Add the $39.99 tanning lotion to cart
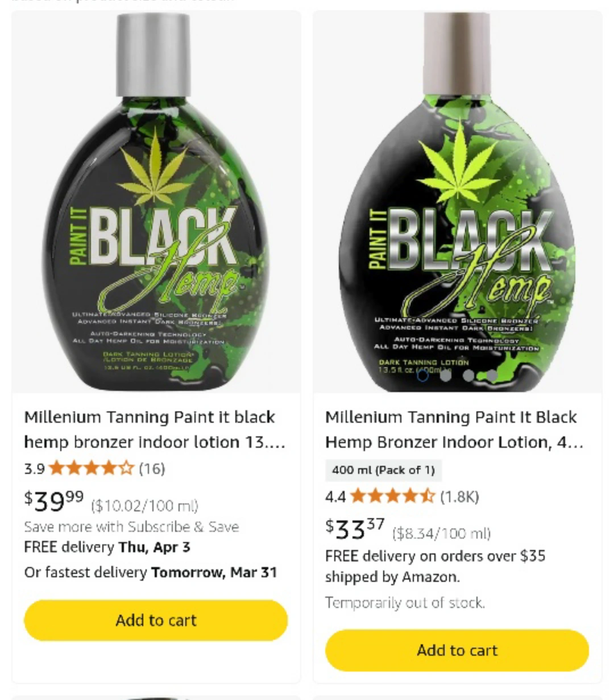The image size is (614, 700). [x=156, y=620]
